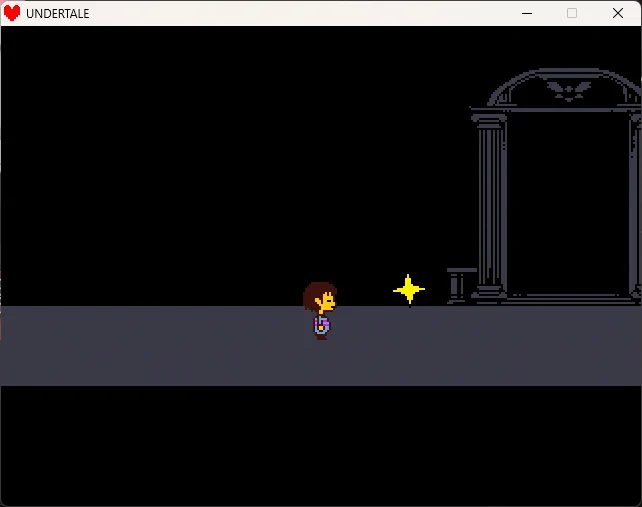This screenshot has height=507, width=642.
Task: Click the small pedestal beside the pillar
Action: tap(461, 285)
